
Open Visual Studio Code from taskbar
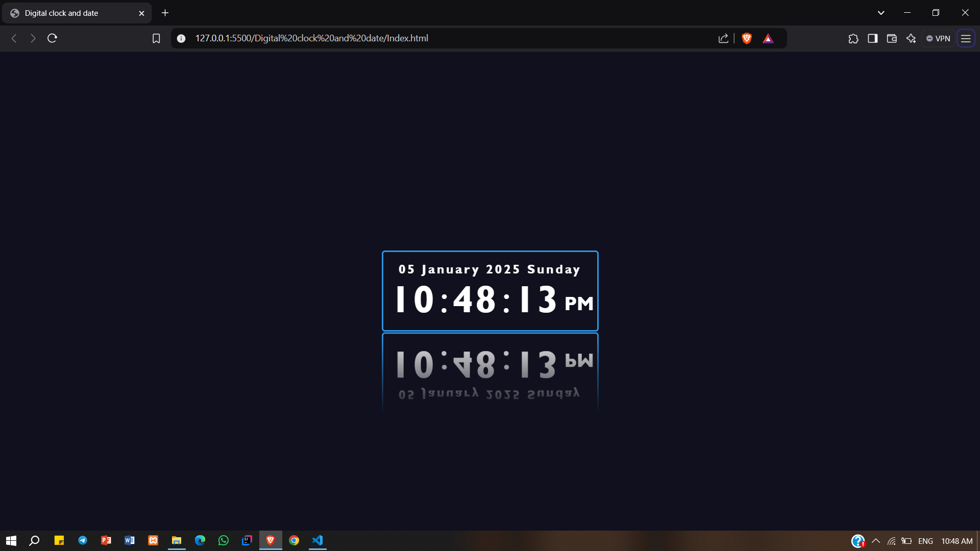tap(317, 540)
